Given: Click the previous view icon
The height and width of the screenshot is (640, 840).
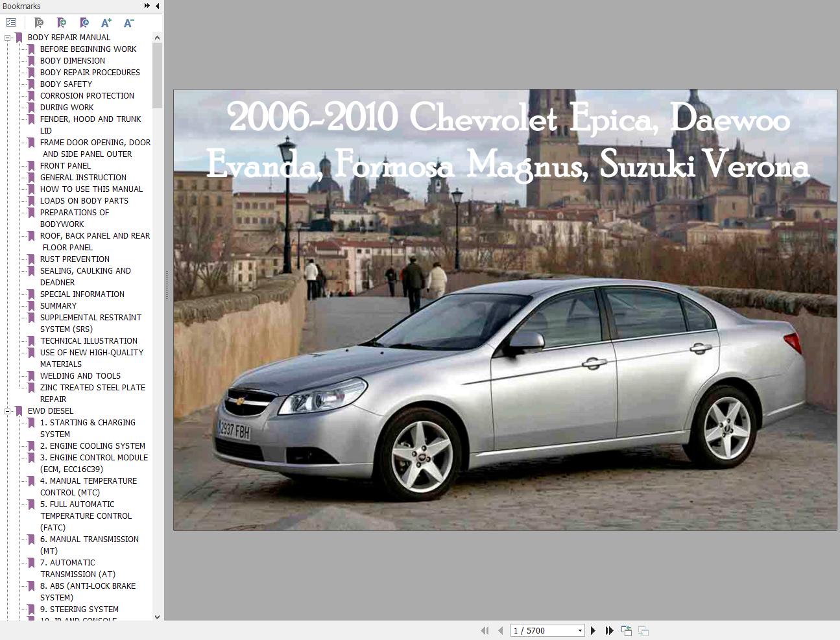Looking at the screenshot, I should pos(627,630).
